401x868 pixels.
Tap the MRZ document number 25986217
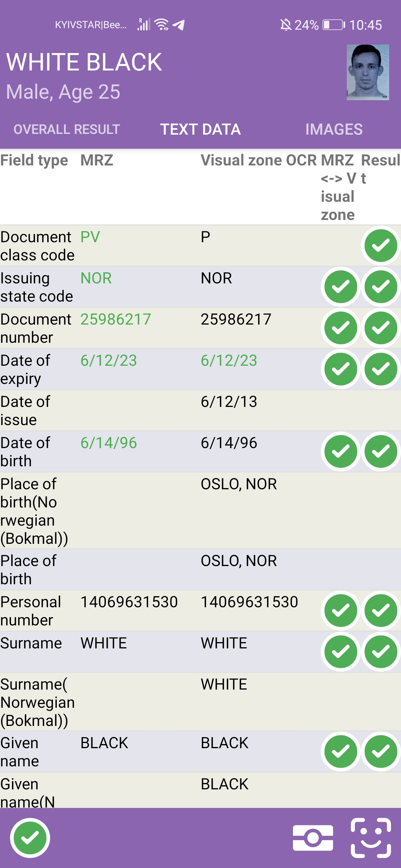pos(116,319)
